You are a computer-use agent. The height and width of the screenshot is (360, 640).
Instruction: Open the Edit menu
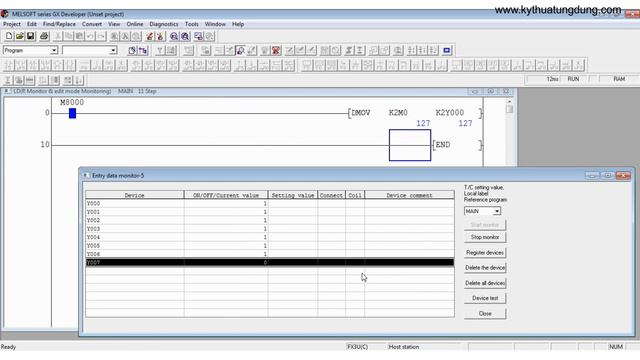[x=32, y=24]
